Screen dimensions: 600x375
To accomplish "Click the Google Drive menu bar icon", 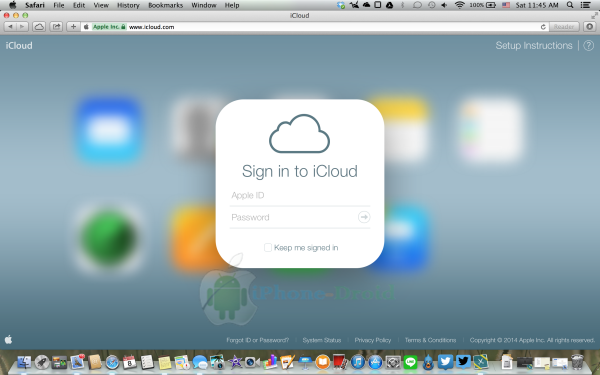I will point(390,5).
